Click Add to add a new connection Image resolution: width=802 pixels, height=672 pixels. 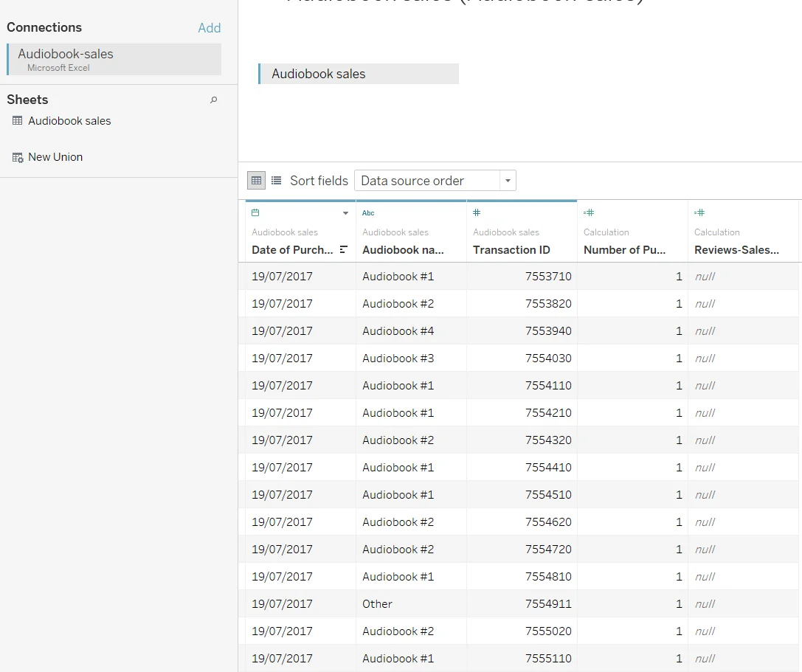pos(209,28)
